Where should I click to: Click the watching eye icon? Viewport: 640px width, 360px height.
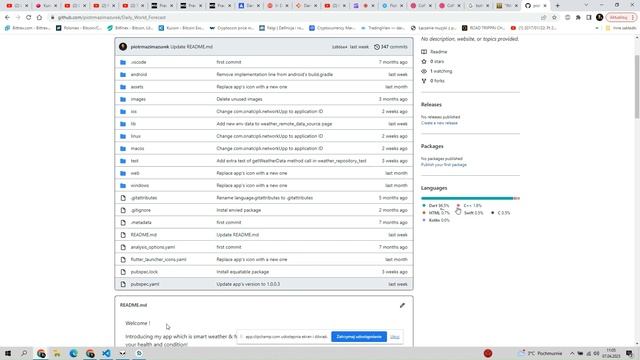[x=424, y=71]
